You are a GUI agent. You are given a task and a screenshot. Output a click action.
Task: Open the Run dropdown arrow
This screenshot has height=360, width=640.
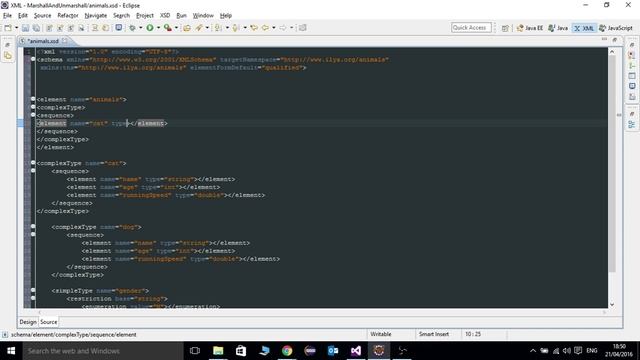158,28
